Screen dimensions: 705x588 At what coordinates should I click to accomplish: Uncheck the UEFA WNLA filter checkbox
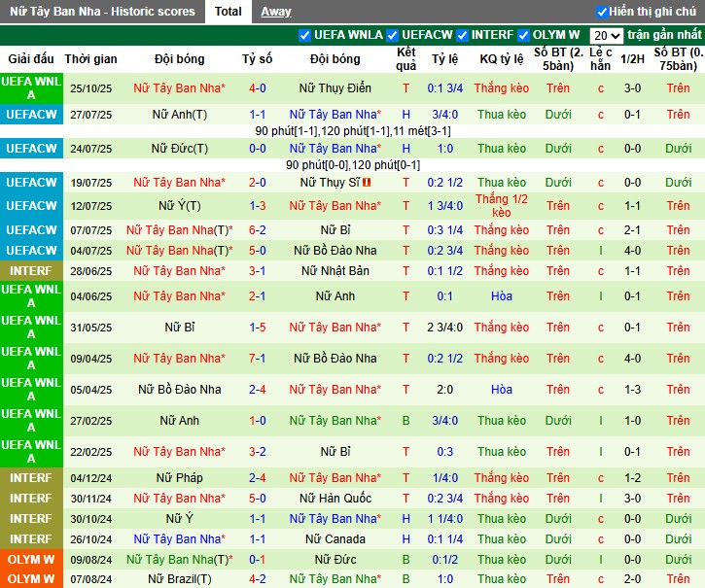coord(305,35)
